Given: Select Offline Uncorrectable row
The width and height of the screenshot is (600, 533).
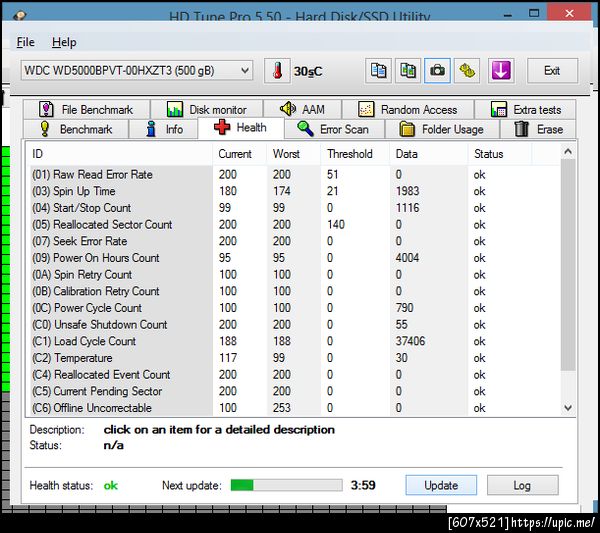Looking at the screenshot, I should (x=295, y=407).
